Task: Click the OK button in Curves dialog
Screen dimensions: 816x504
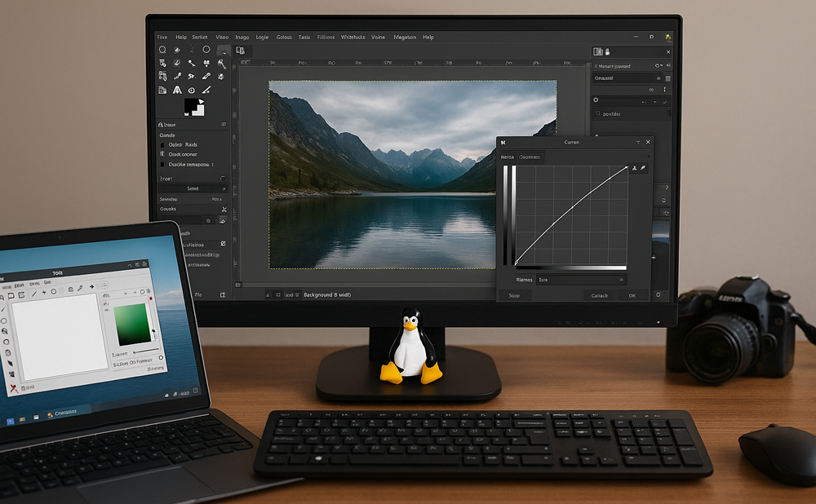Action: (632, 295)
